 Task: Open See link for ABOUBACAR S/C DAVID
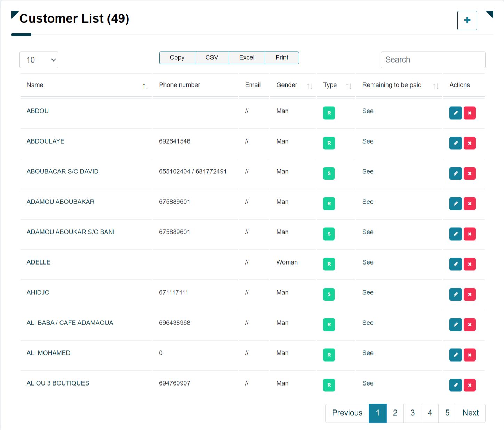(368, 172)
